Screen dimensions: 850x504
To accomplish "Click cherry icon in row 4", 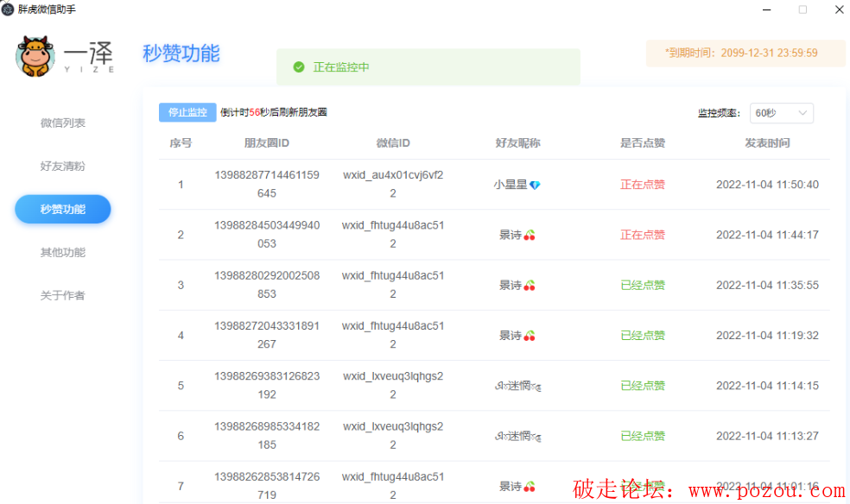I will (530, 336).
